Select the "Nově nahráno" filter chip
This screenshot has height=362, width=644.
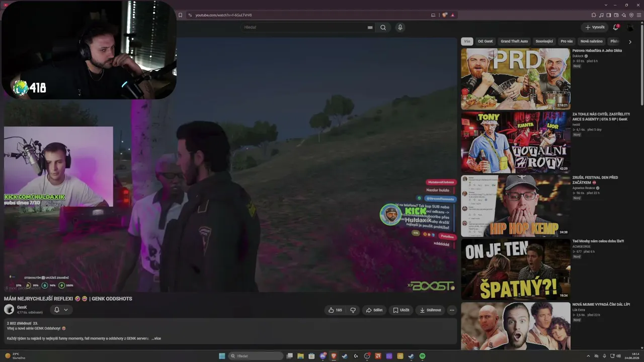pos(592,41)
